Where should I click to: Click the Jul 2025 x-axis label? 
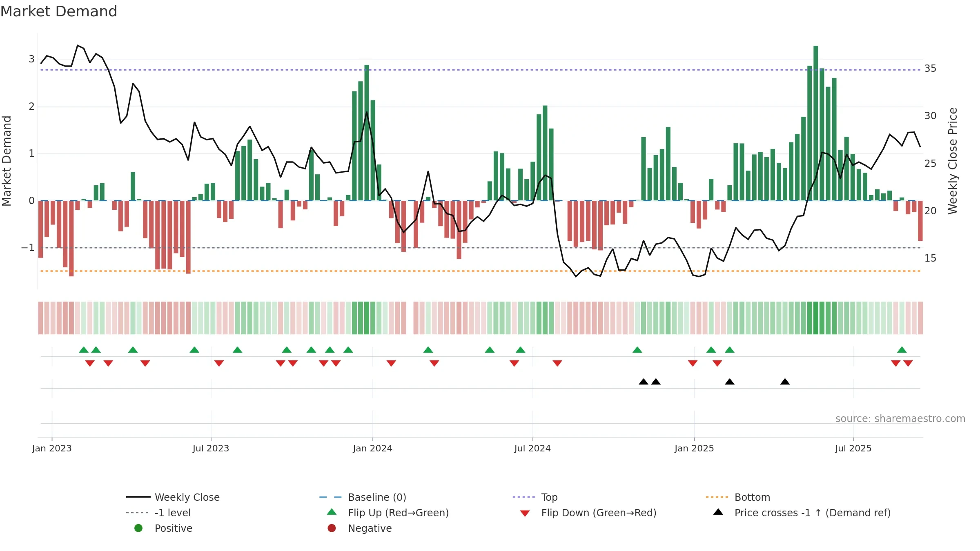point(853,448)
